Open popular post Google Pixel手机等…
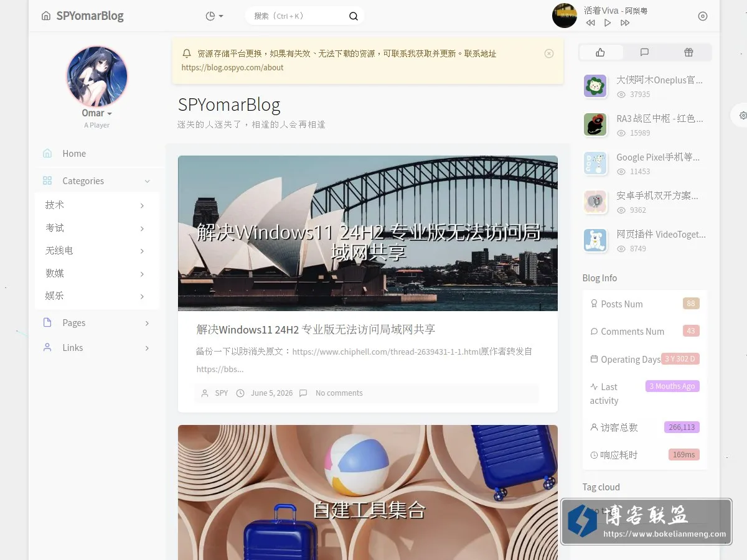This screenshot has width=747, height=560. [658, 157]
